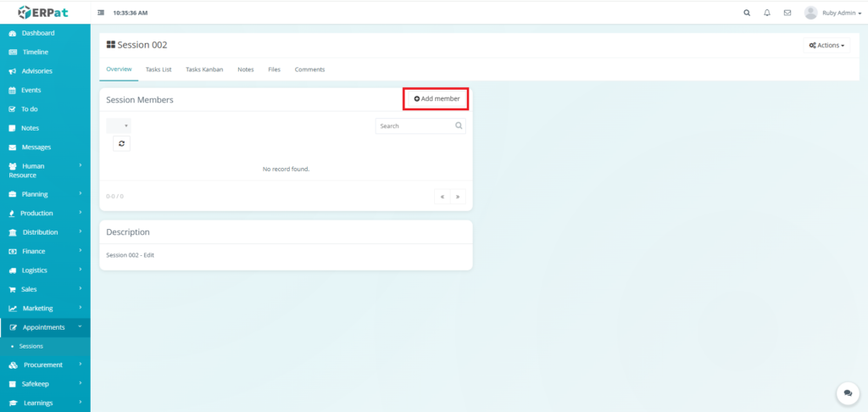Expand the Human Resource sidebar menu
The height and width of the screenshot is (412, 868).
click(45, 170)
